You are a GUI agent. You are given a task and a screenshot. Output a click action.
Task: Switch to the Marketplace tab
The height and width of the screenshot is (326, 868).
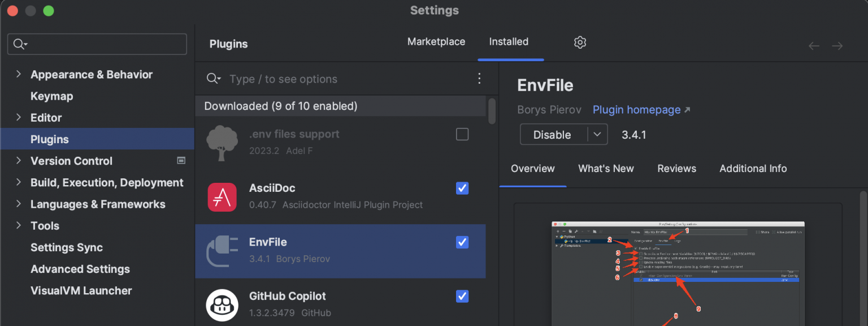(436, 42)
